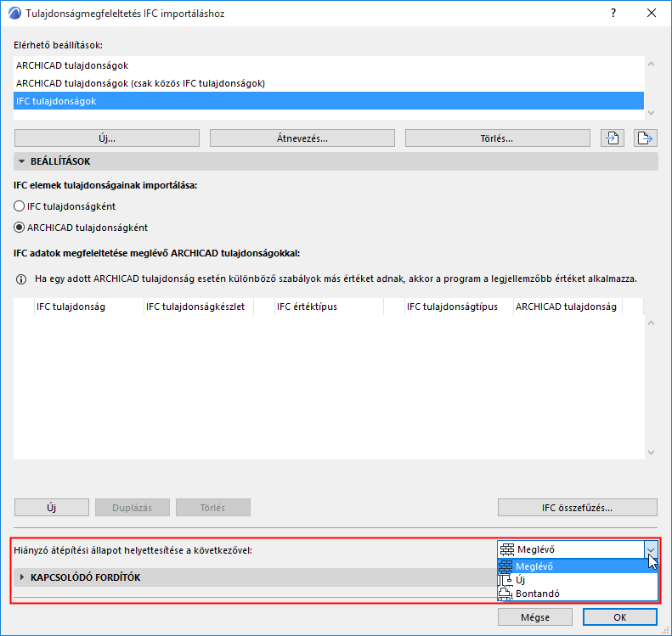The width and height of the screenshot is (672, 636).
Task: Close the dialog window
Action: point(652,14)
